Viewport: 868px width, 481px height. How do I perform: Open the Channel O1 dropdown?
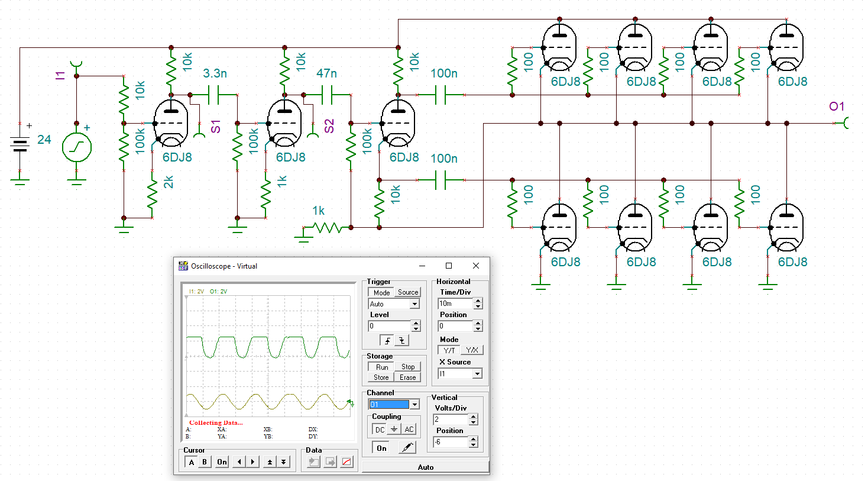pyautogui.click(x=415, y=405)
